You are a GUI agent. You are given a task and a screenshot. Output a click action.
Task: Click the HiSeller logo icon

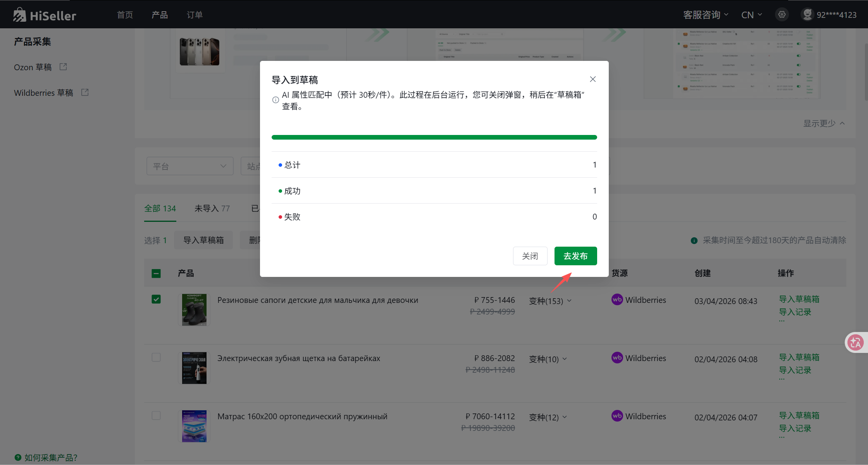pos(19,15)
